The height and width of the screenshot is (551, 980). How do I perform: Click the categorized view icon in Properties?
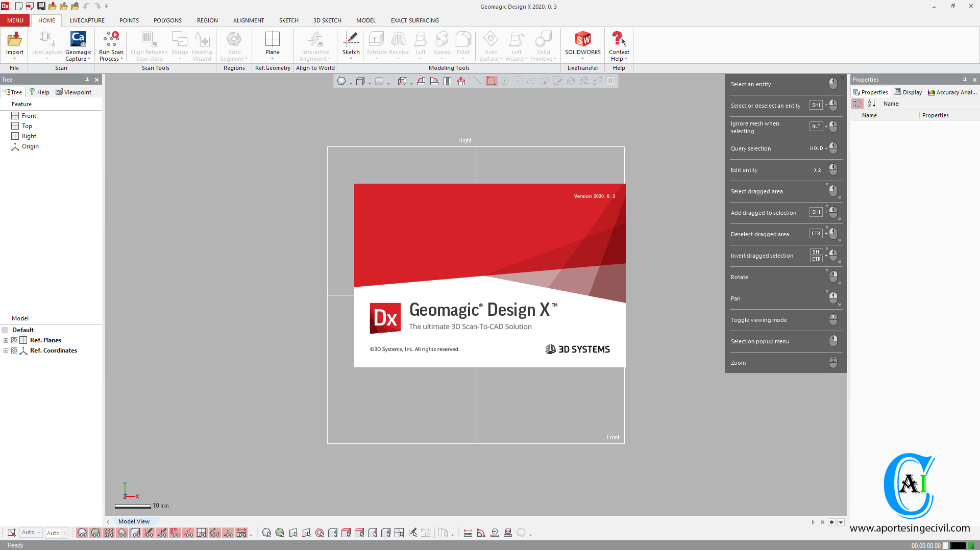pos(857,104)
